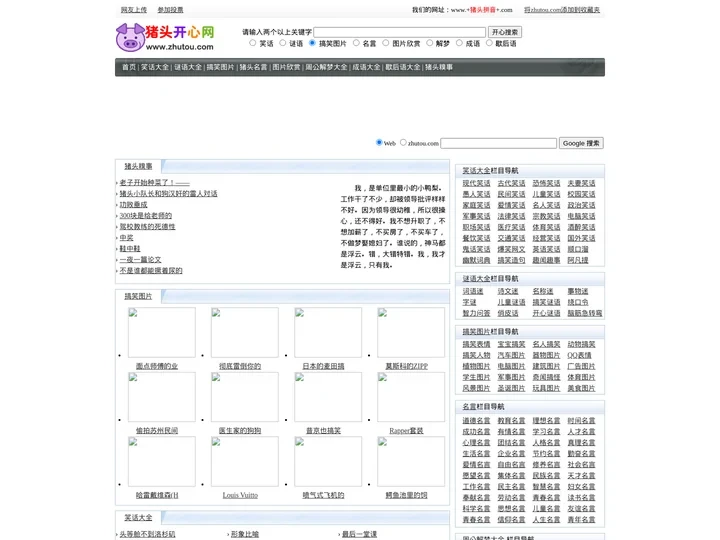Select the 成语 search radio button
The image size is (720, 540).
(459, 43)
